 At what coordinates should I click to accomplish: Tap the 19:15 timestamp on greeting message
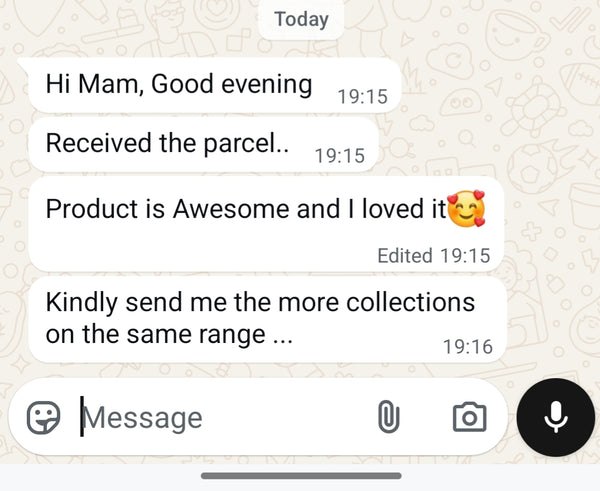coord(362,97)
